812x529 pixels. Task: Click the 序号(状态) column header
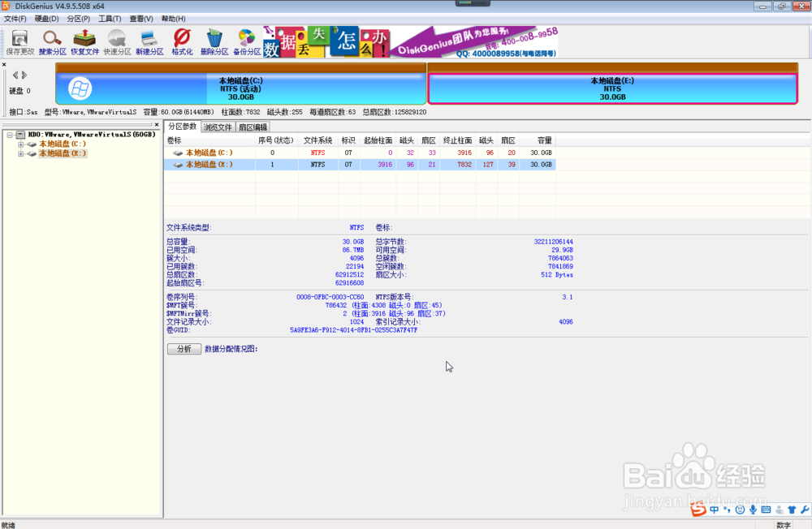click(x=276, y=140)
